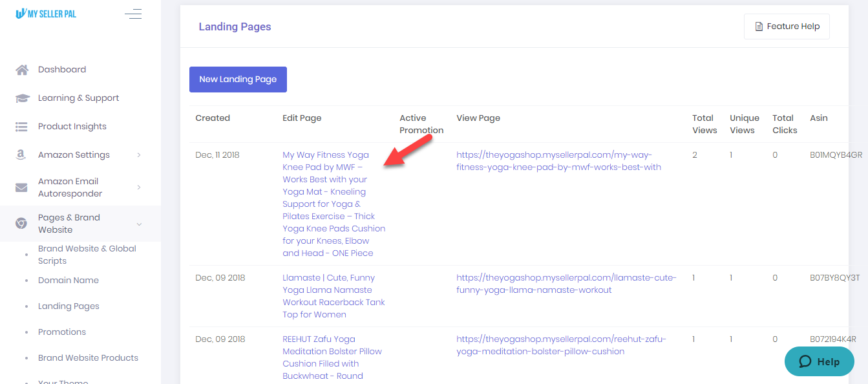The image size is (868, 384).
Task: Click the New Landing Page button
Action: tap(238, 80)
